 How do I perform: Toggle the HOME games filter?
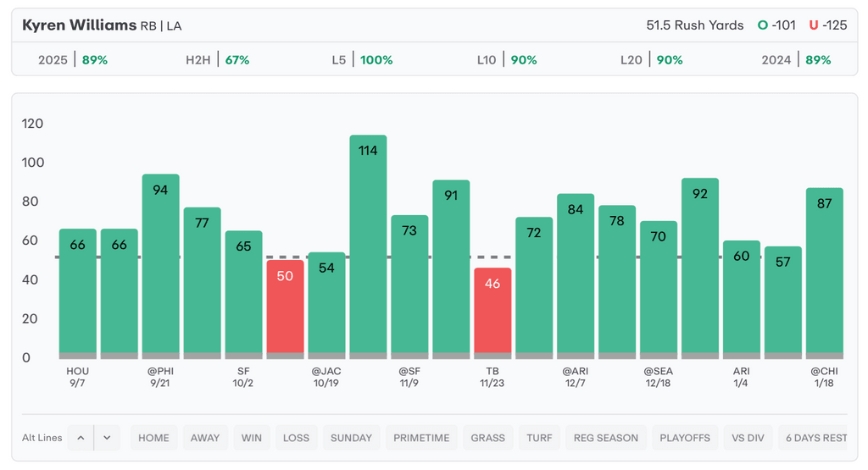tap(153, 438)
